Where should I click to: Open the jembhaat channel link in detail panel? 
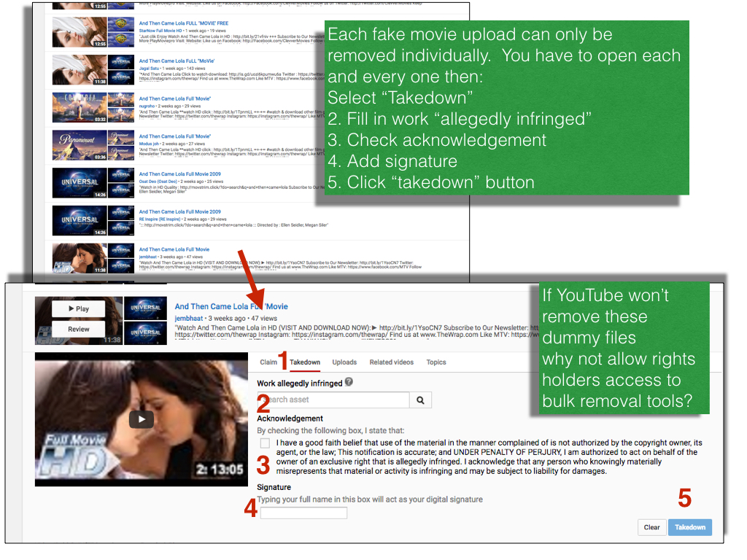[x=189, y=319]
